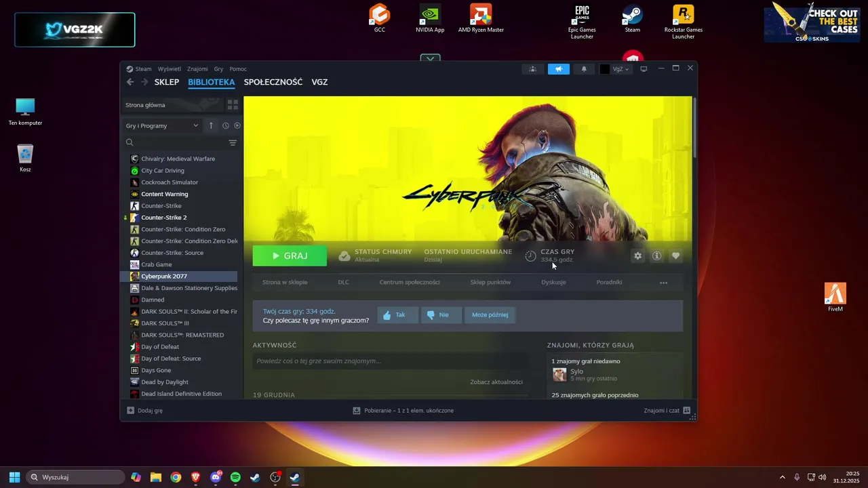Screen dimensions: 868x488
Task: Recommend the game with Tak button
Action: (397, 315)
